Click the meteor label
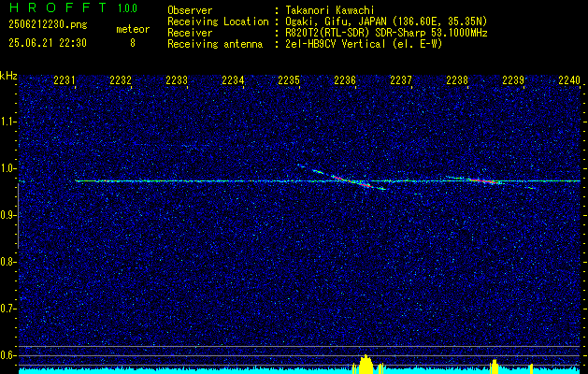Image resolution: width=588 pixels, height=374 pixels. 133,29
